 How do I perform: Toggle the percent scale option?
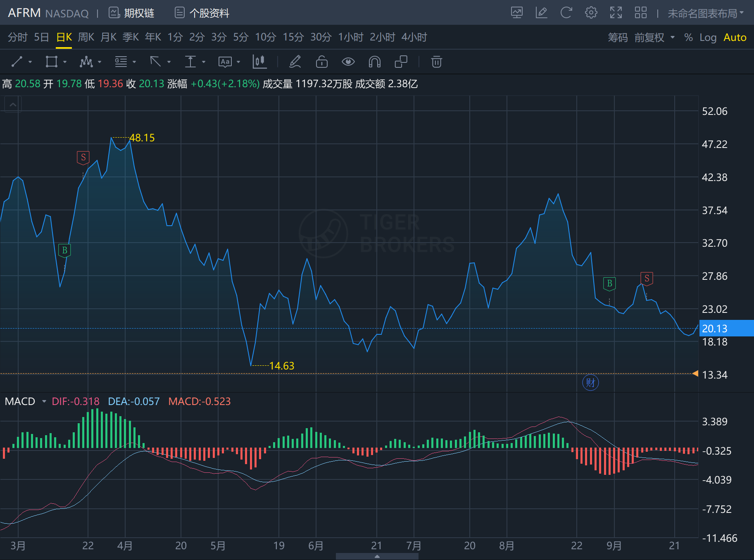688,38
